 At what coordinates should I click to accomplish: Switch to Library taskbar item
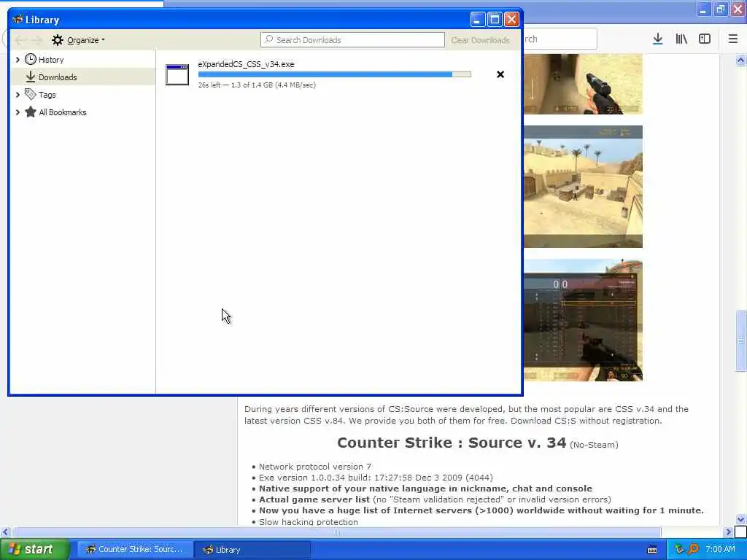252,550
